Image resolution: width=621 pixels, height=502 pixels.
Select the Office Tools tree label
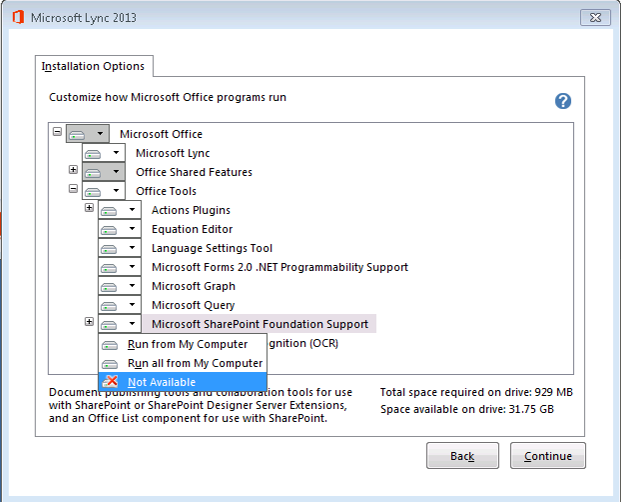click(x=166, y=191)
